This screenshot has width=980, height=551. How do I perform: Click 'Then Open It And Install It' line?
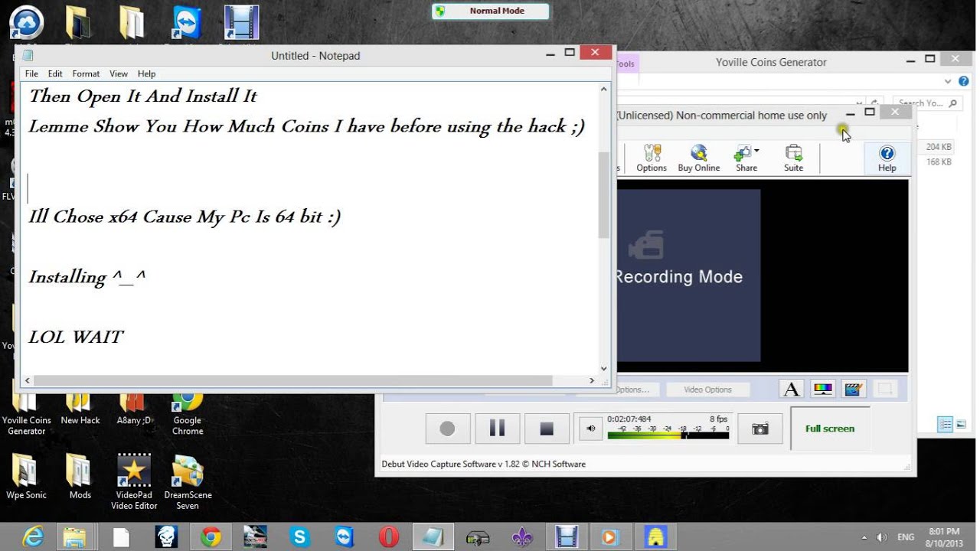142,96
